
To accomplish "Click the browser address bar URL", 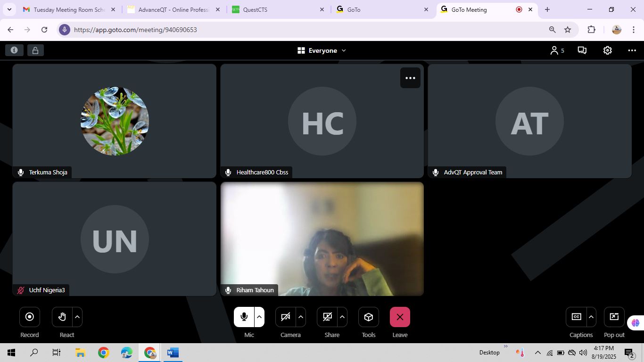I will pos(135,30).
